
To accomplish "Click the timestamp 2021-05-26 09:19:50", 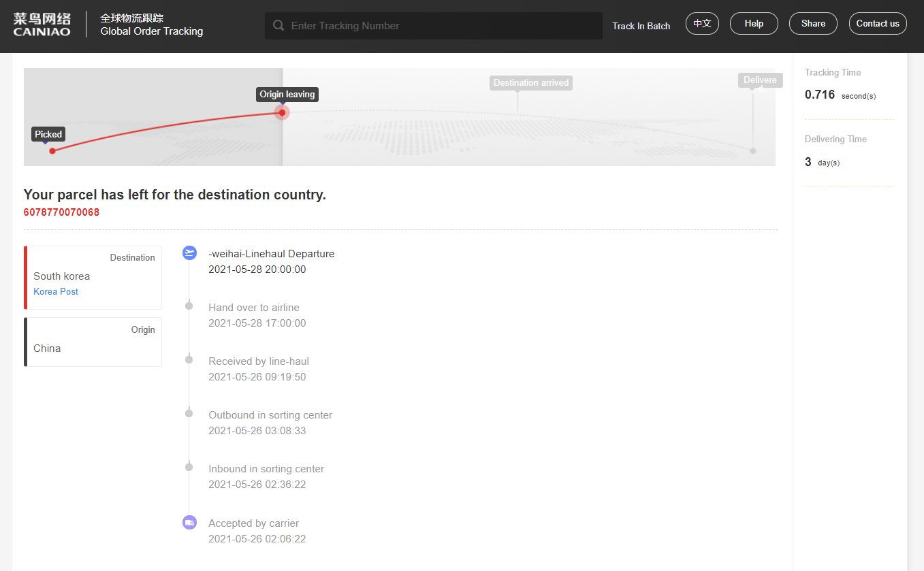I will [257, 377].
